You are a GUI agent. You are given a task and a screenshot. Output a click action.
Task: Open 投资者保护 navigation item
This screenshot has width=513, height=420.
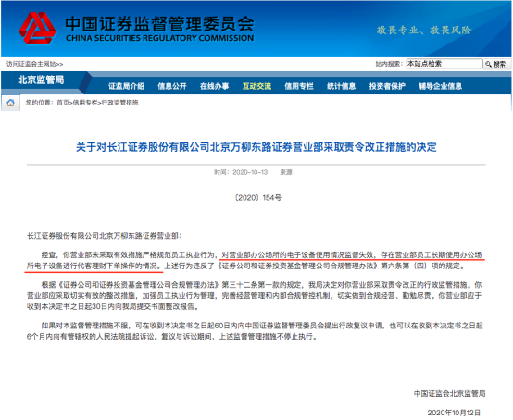click(387, 86)
